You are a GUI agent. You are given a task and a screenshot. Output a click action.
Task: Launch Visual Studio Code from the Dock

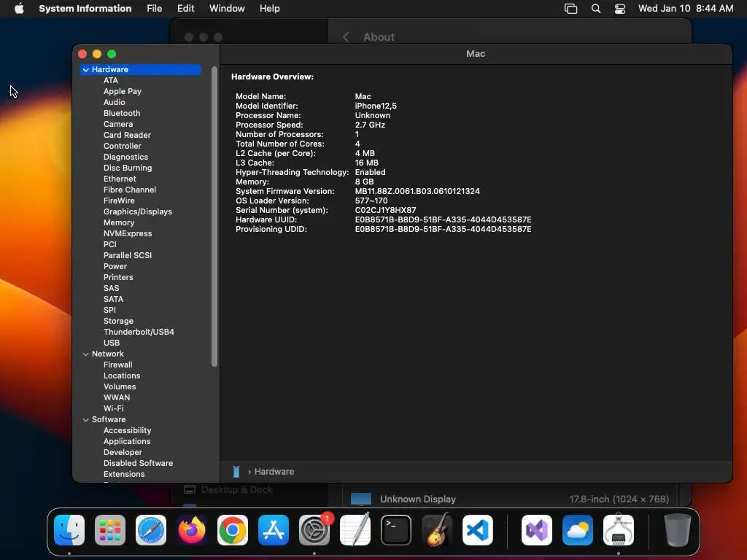tap(478, 530)
